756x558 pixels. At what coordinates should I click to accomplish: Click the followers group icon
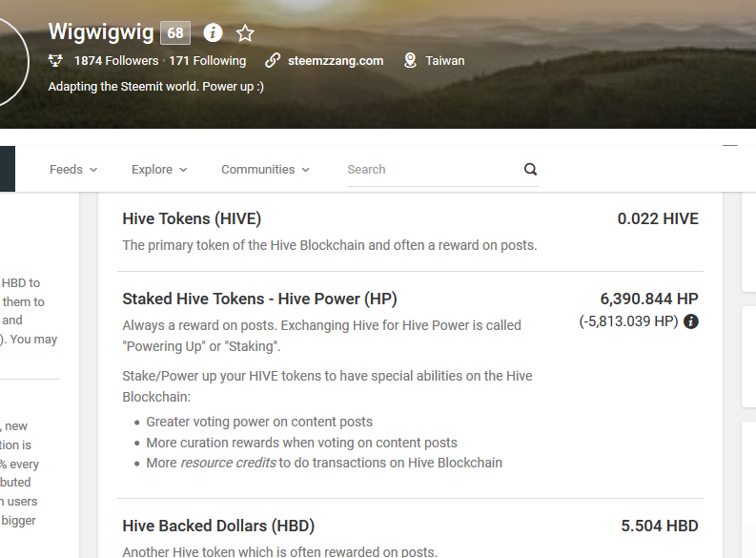click(55, 61)
